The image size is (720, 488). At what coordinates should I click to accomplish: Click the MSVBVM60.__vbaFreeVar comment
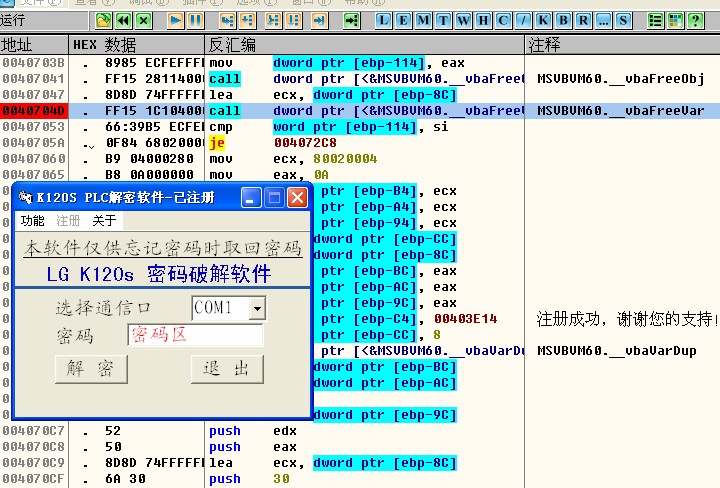pos(620,111)
